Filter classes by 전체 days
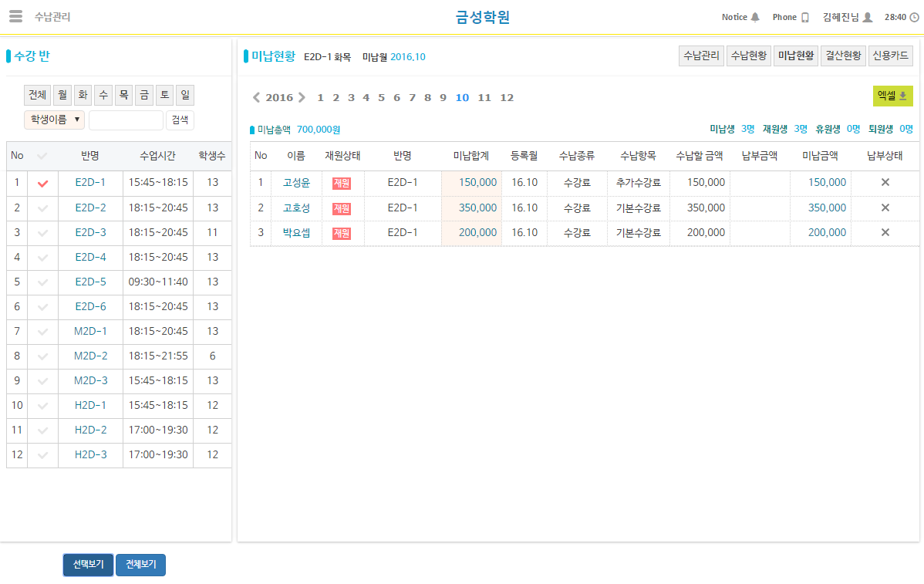Image resolution: width=924 pixels, height=584 pixels. click(x=37, y=95)
